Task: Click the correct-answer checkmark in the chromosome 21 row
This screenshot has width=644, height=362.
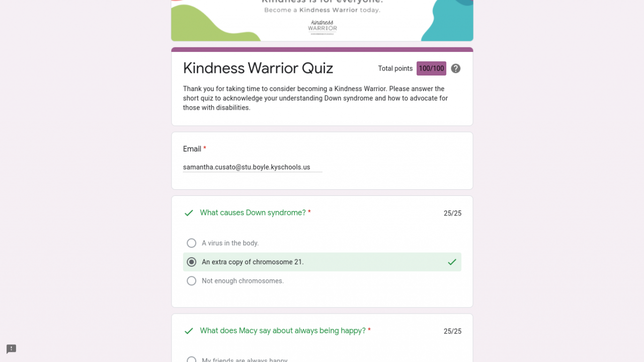Action: (452, 262)
